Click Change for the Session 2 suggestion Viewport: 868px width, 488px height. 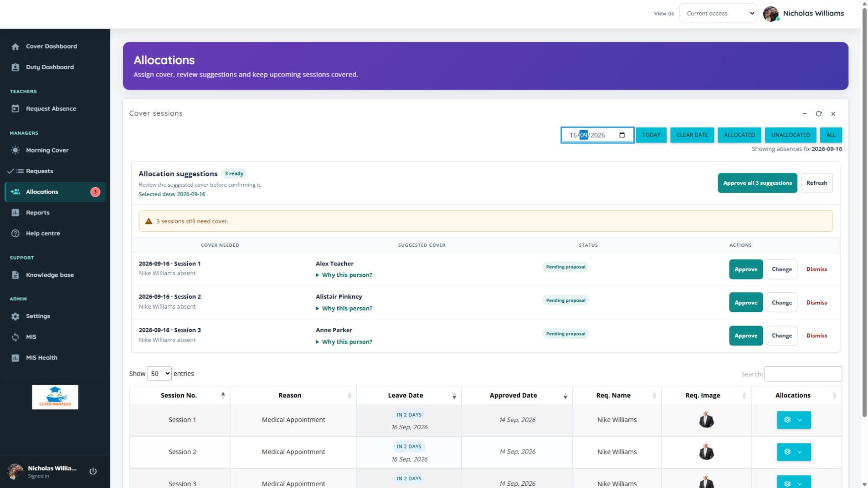781,303
